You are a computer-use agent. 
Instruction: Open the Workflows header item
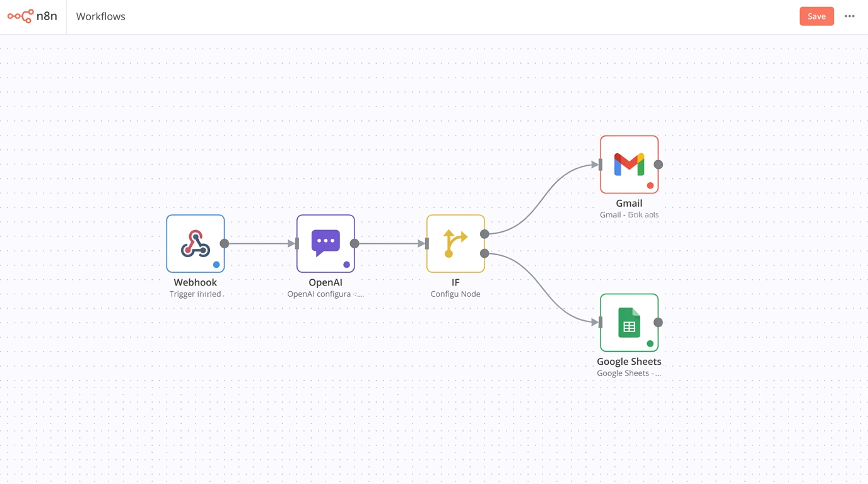pos(101,16)
